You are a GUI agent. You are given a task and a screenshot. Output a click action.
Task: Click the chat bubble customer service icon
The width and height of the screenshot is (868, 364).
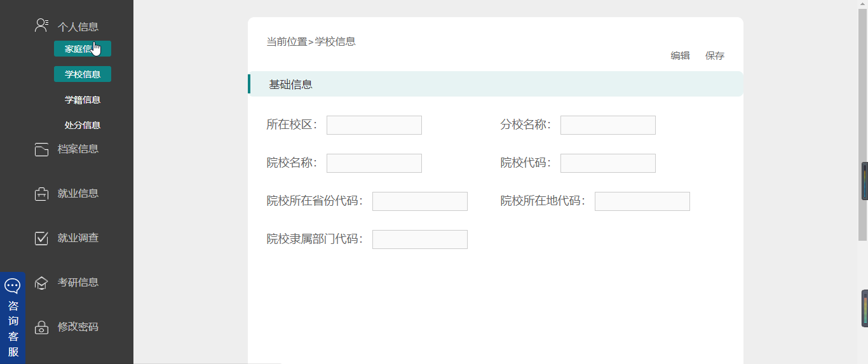click(x=13, y=285)
